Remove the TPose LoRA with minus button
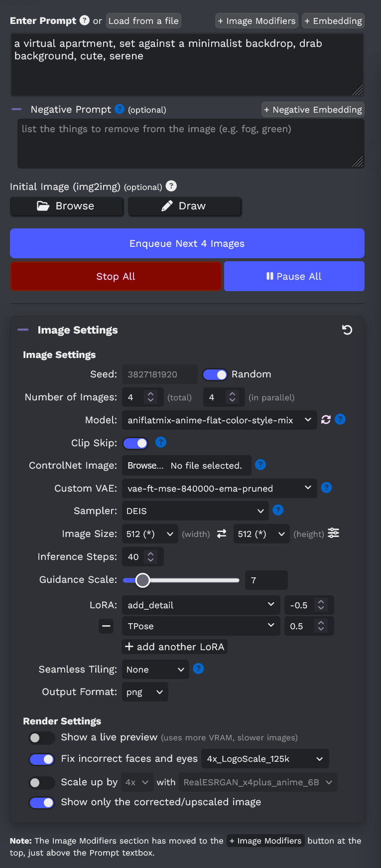The height and width of the screenshot is (868, 381). click(106, 626)
